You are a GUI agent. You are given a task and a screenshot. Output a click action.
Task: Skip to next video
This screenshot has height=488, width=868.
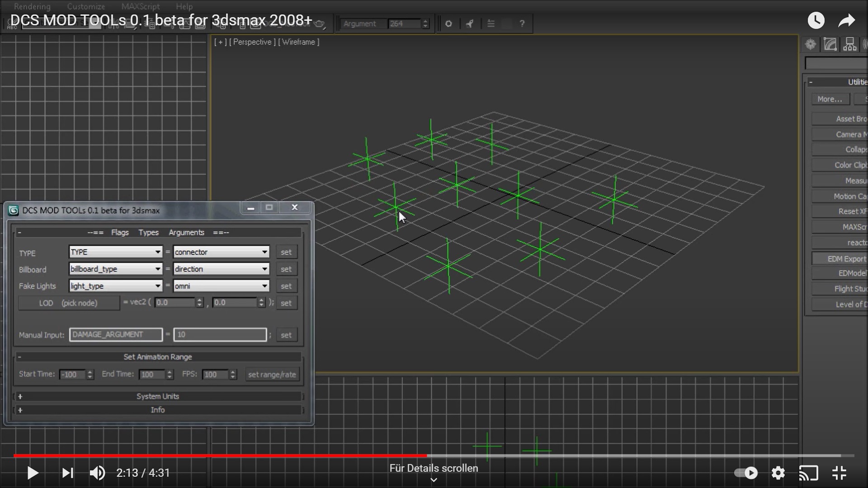pos(67,473)
